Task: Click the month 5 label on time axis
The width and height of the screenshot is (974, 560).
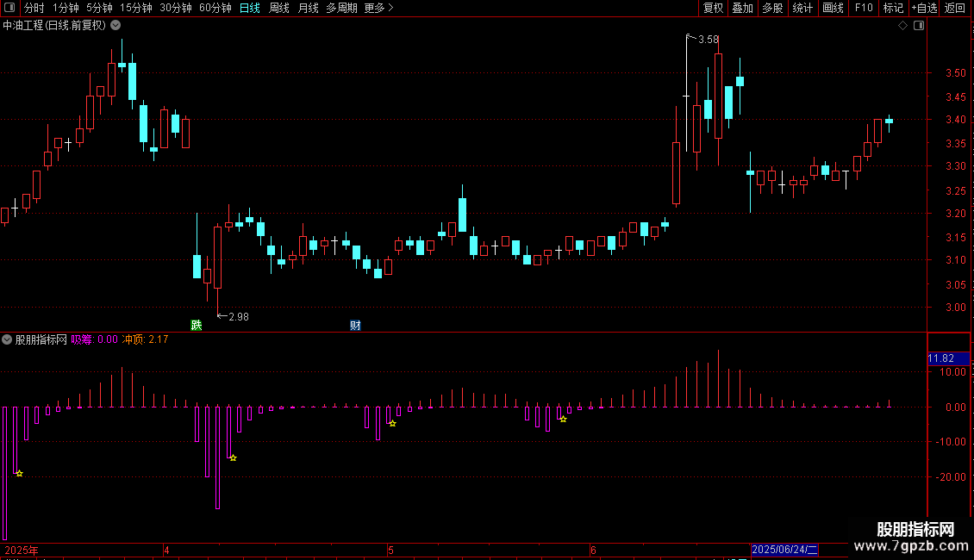Action: coord(390,550)
